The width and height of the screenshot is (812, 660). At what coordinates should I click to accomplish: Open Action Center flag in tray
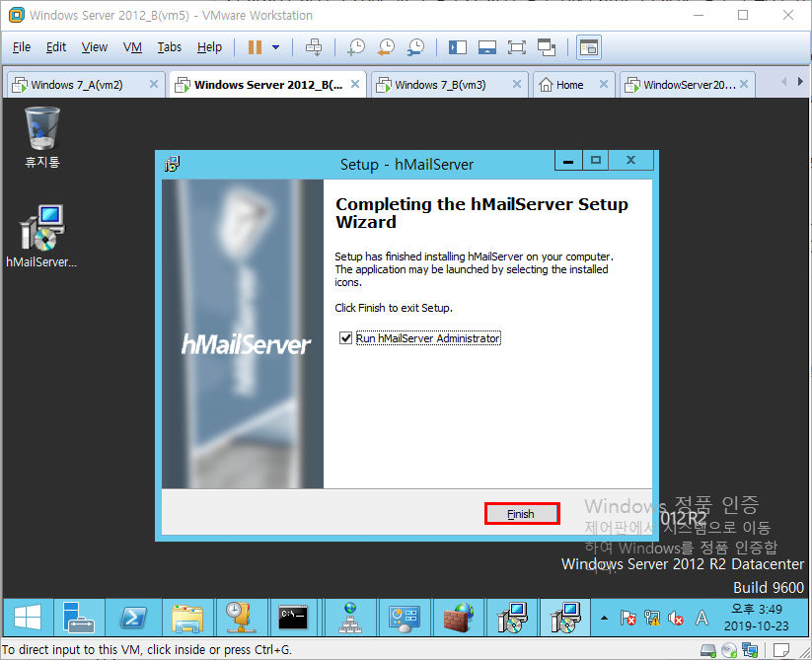[628, 618]
